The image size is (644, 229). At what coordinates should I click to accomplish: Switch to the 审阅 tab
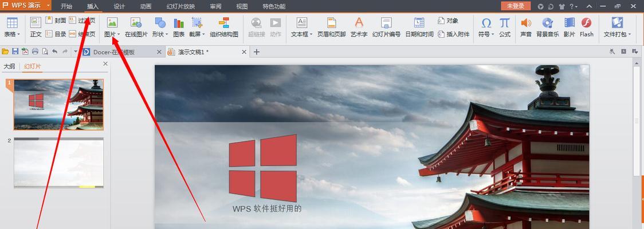click(x=215, y=6)
